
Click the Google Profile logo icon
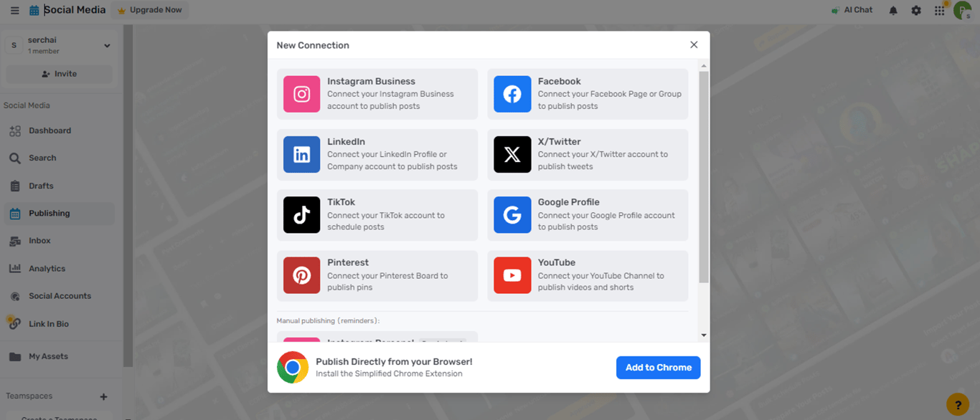[512, 215]
